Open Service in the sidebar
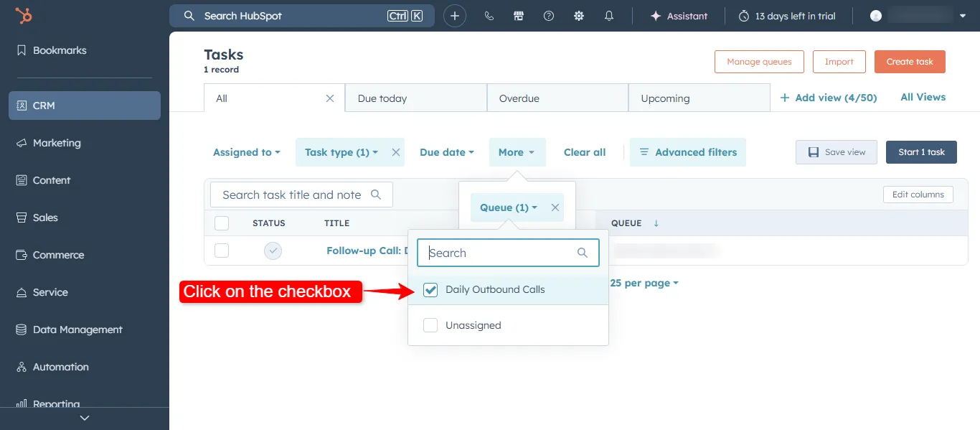 pos(85,292)
